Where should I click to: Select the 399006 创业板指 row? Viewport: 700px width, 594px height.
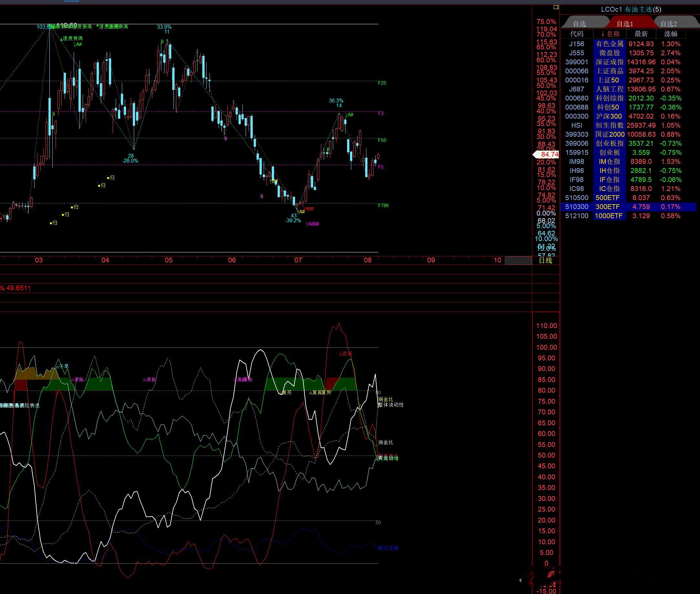point(628,143)
